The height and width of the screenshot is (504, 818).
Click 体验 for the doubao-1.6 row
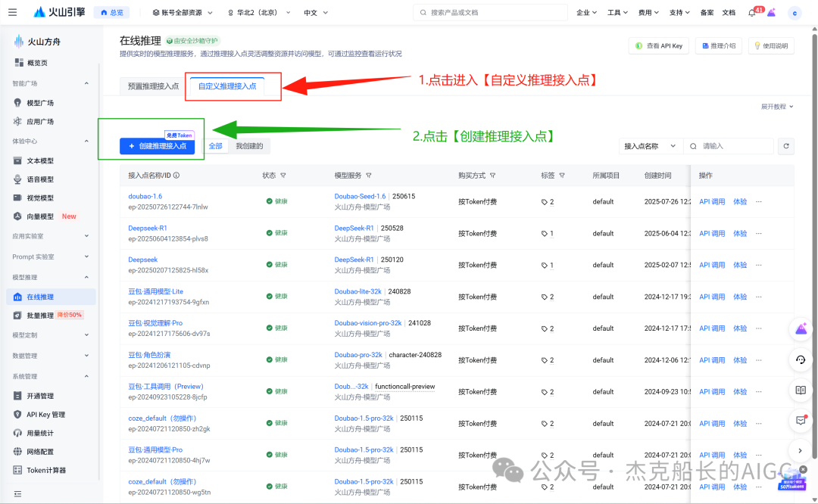click(x=740, y=202)
